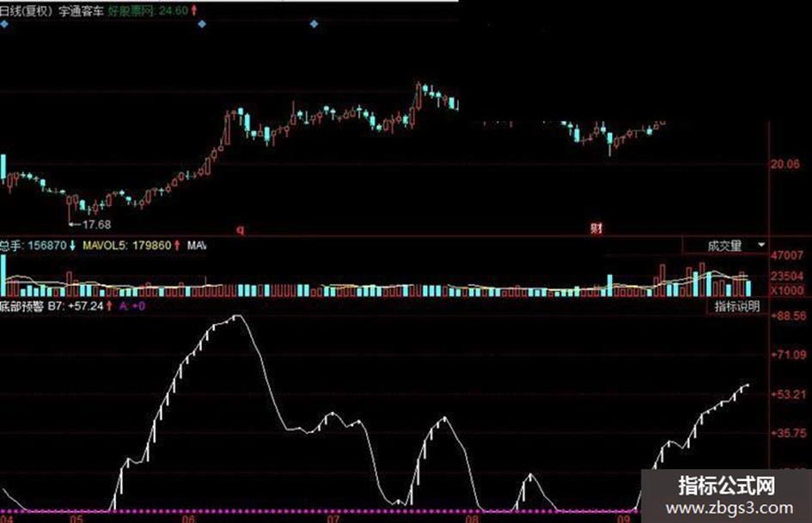
Task: Click the +71.09 indicator axis value
Action: (788, 355)
